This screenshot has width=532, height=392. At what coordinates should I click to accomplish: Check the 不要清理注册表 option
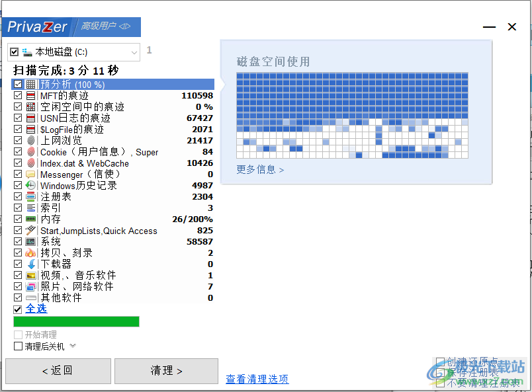click(440, 383)
